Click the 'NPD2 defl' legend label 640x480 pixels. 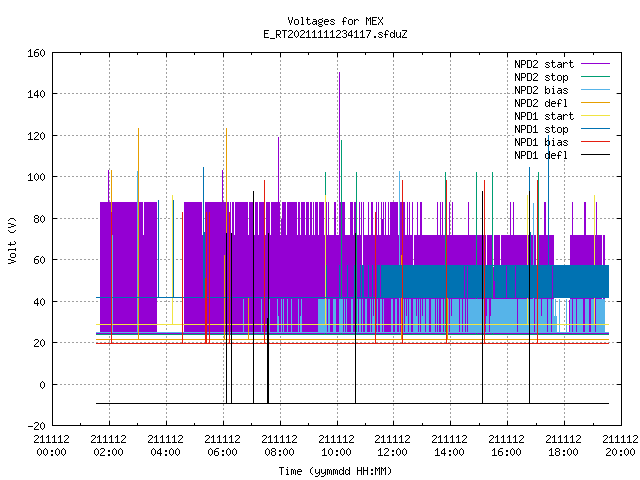[541, 103]
